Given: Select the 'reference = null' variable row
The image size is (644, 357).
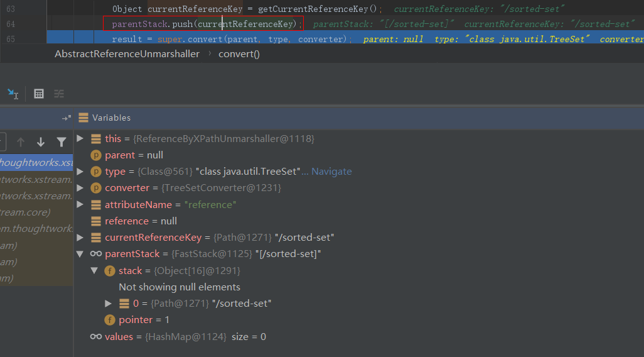Looking at the screenshot, I should [141, 221].
